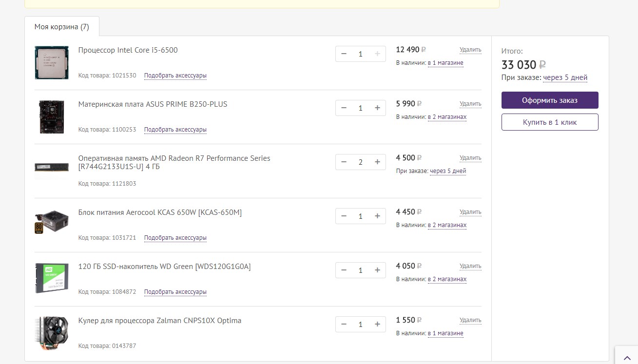
Task: Increase quantity of ASUS PRIME B250-PLUS motherboard
Action: [x=377, y=108]
